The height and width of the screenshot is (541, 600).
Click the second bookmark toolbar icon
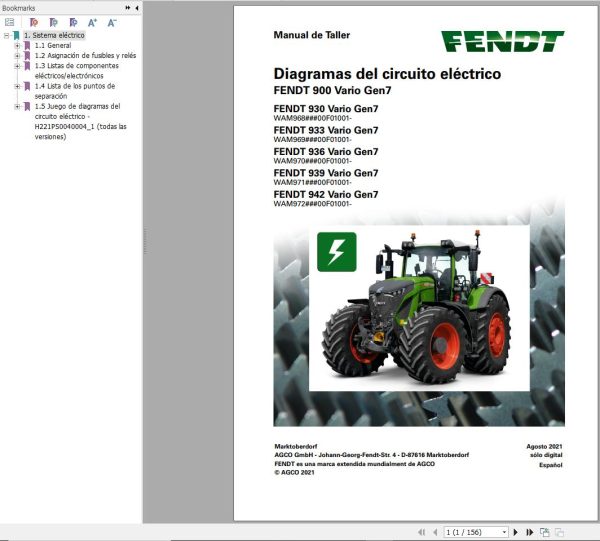tap(54, 23)
